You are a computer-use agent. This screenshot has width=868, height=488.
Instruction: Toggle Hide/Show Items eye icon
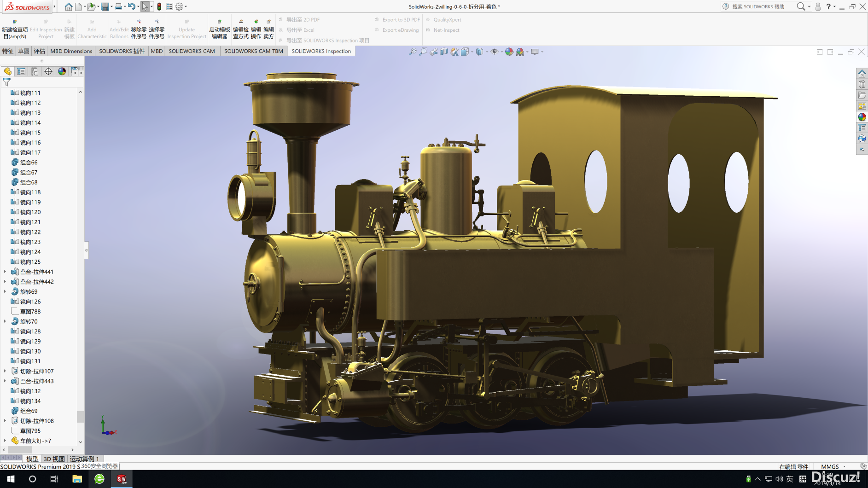494,52
